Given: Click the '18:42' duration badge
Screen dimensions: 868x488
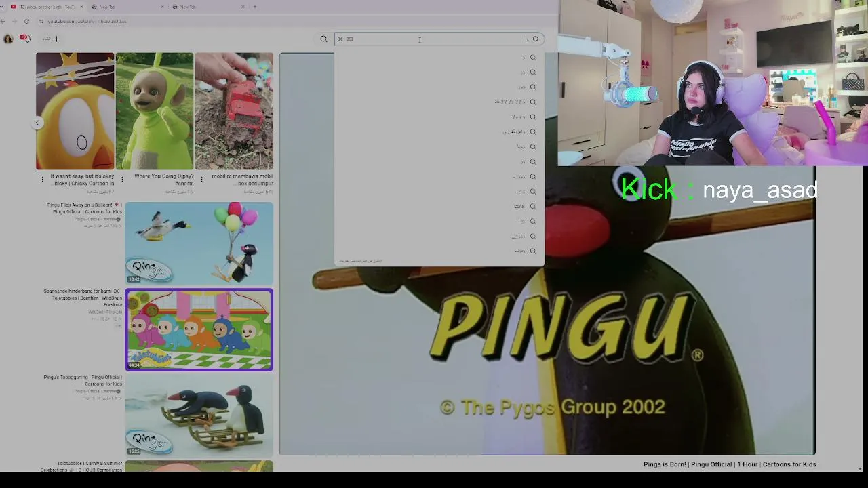Looking at the screenshot, I should pos(134,279).
